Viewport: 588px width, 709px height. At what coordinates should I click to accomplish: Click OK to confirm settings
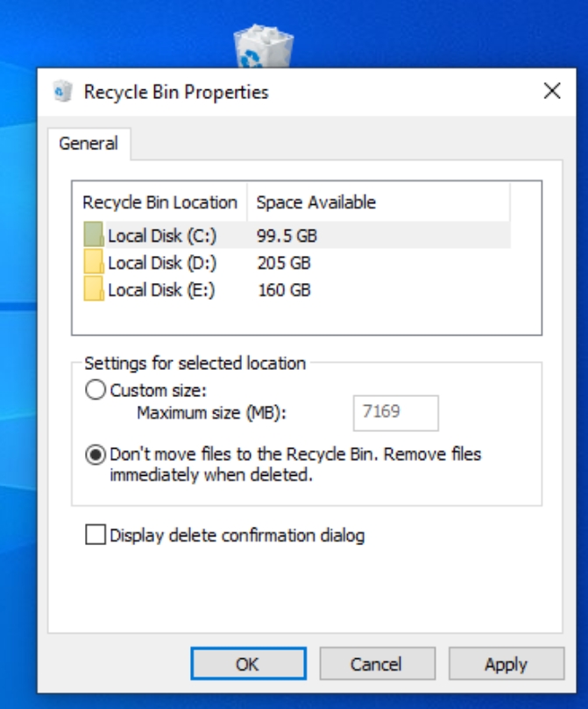249,663
